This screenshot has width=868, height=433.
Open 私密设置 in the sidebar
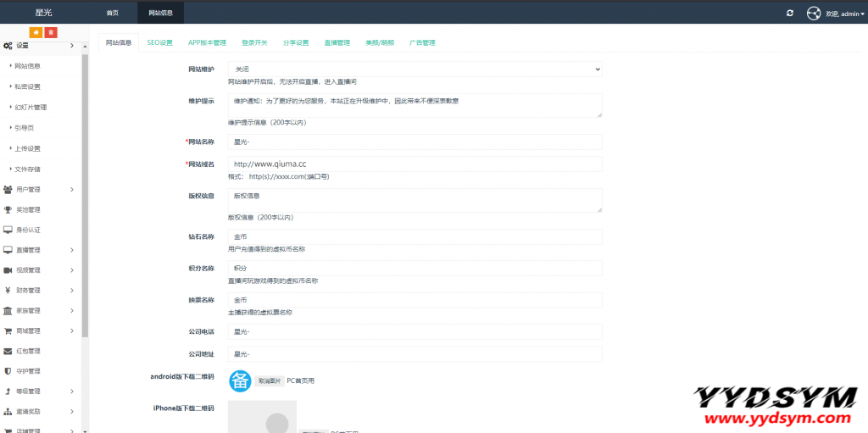point(27,86)
